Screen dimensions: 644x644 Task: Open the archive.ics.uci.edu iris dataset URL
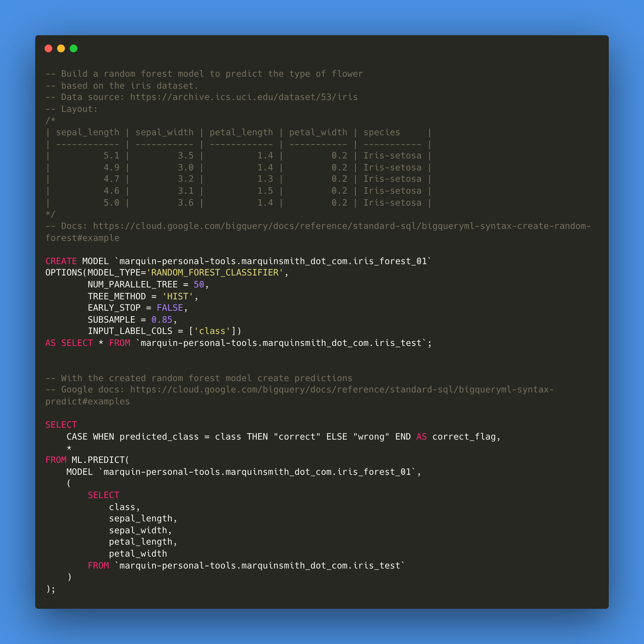[244, 97]
